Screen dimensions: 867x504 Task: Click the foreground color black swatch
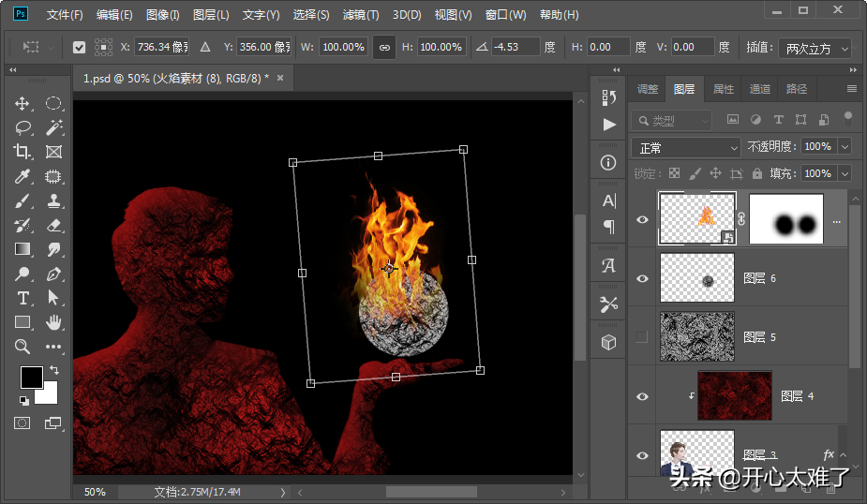tap(31, 377)
